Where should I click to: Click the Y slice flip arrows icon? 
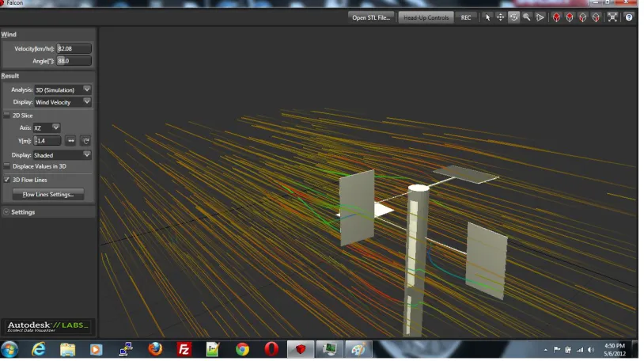71,142
